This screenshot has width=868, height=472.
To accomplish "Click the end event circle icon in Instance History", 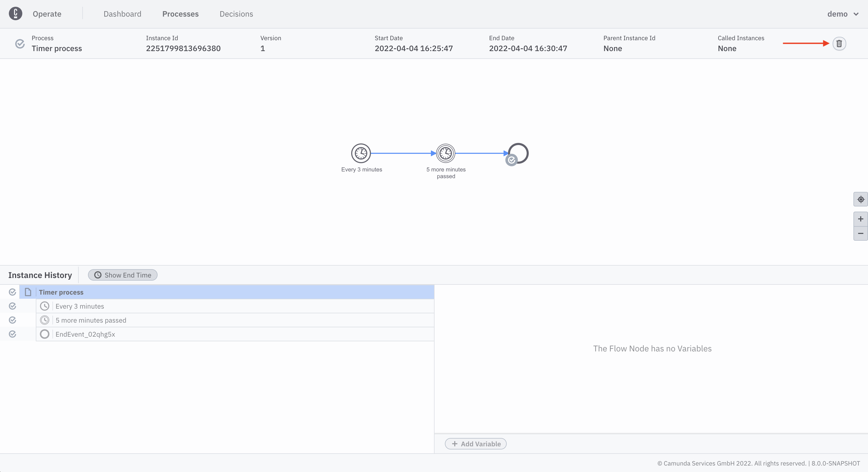I will 44,334.
